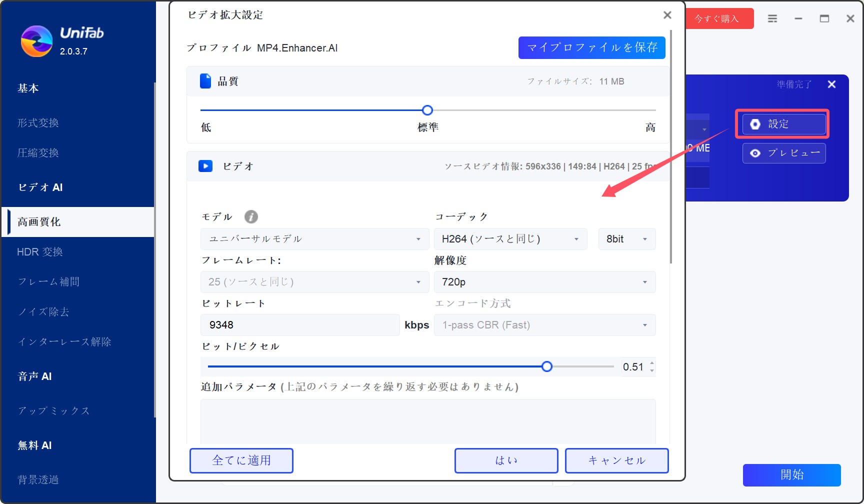The width and height of the screenshot is (864, 504).
Task: Click the video section play icon
Action: click(205, 166)
